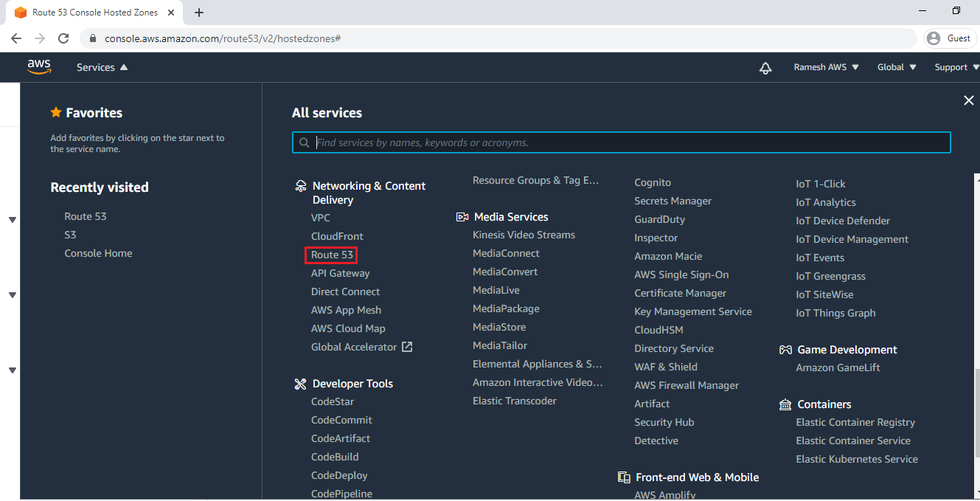Viewport: 980px width, 501px height.
Task: Click the search magnifier icon
Action: (305, 142)
